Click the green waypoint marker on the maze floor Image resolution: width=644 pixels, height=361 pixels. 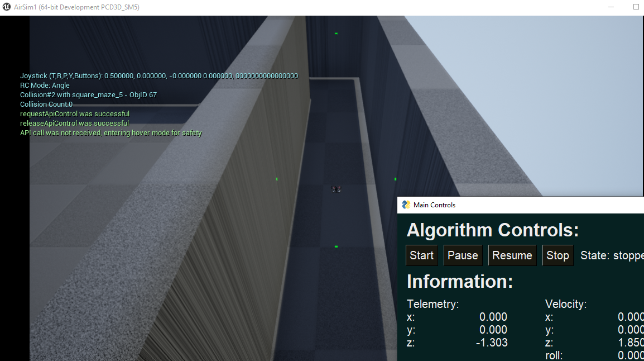coord(336,246)
